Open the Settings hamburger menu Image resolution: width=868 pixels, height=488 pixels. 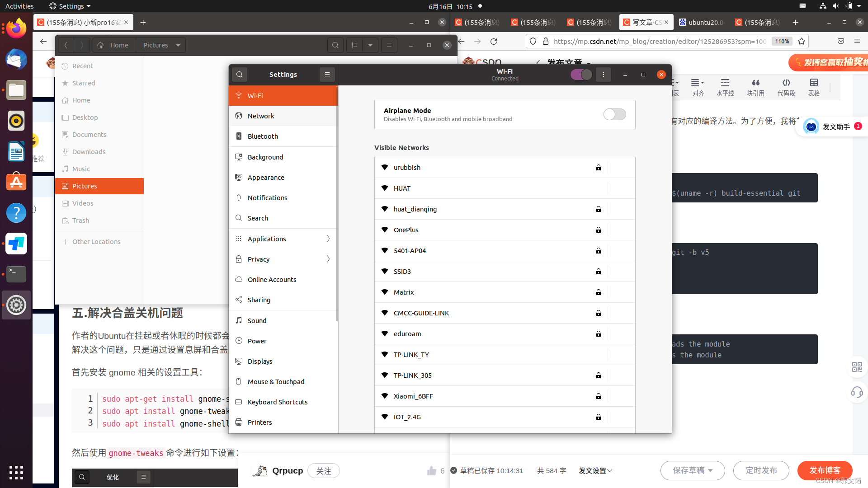coord(327,75)
